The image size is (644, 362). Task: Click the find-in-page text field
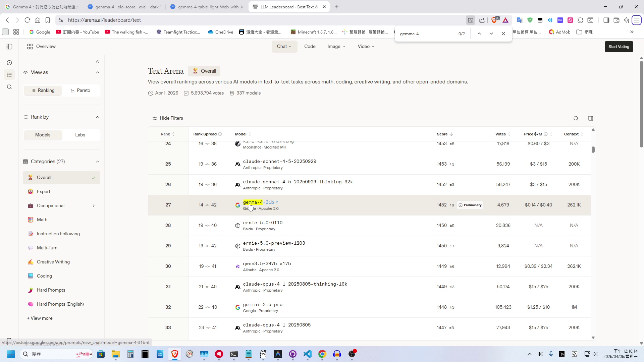(x=426, y=34)
